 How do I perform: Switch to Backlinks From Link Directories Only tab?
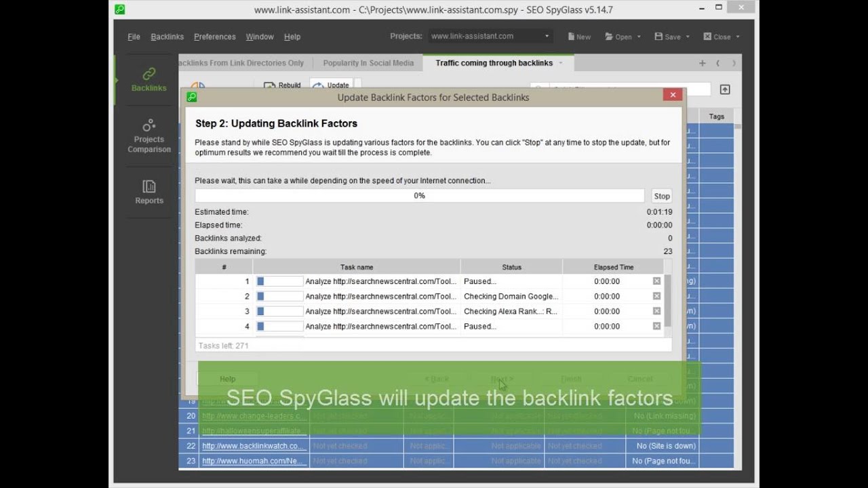(242, 63)
